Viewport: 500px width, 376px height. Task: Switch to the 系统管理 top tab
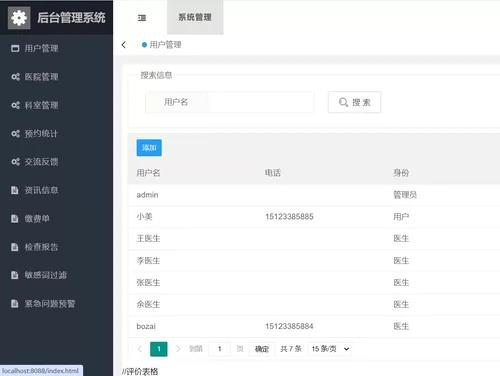195,17
